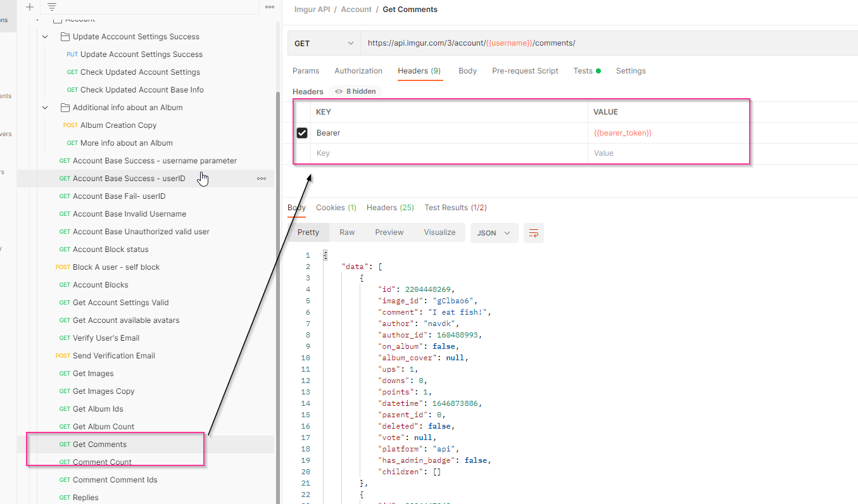Collapse the Additional info about an Album folder
Screen dimensions: 858x504
[x=45, y=108]
